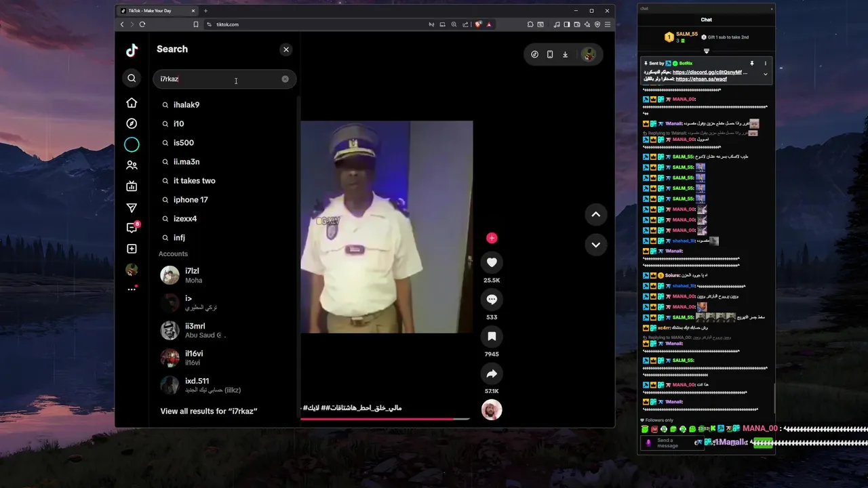This screenshot has width=868, height=488.
Task: Bookmark this page in the browser toolbar
Action: click(x=196, y=24)
